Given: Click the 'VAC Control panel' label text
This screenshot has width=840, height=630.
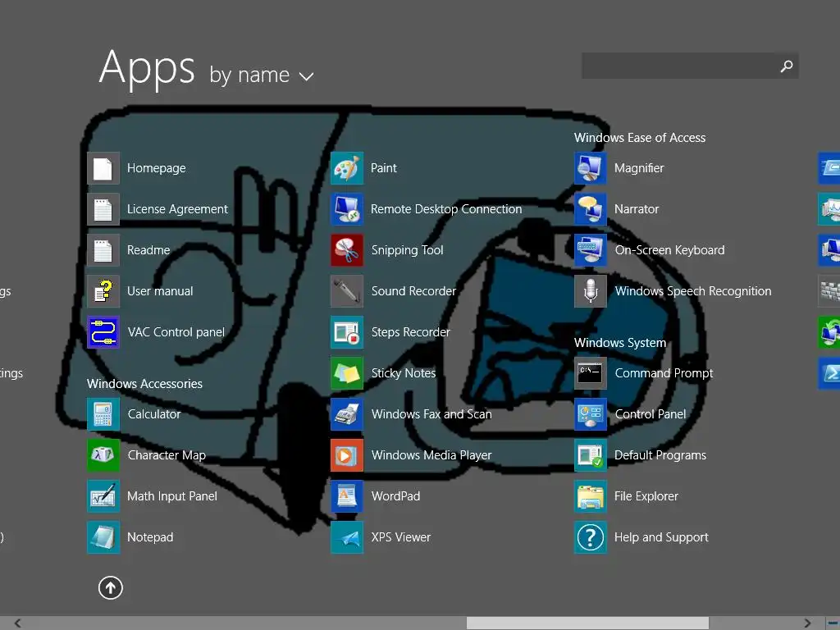Looking at the screenshot, I should click(176, 332).
